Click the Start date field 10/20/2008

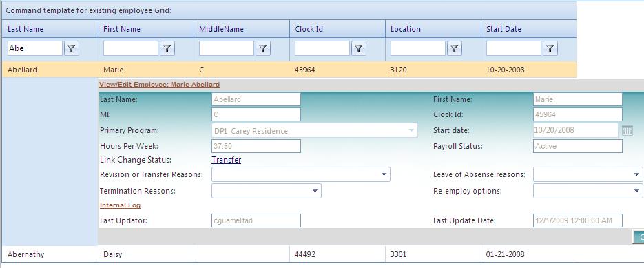coord(576,130)
